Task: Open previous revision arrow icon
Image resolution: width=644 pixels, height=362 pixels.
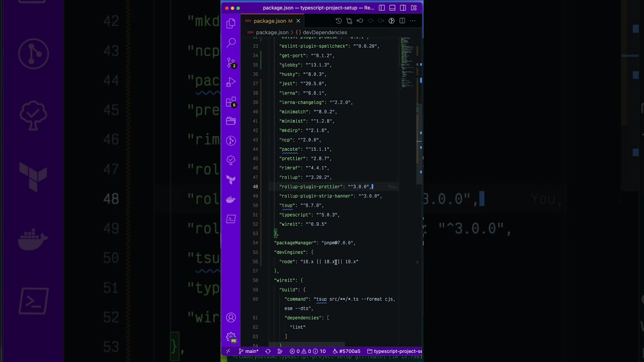Action: (360, 21)
